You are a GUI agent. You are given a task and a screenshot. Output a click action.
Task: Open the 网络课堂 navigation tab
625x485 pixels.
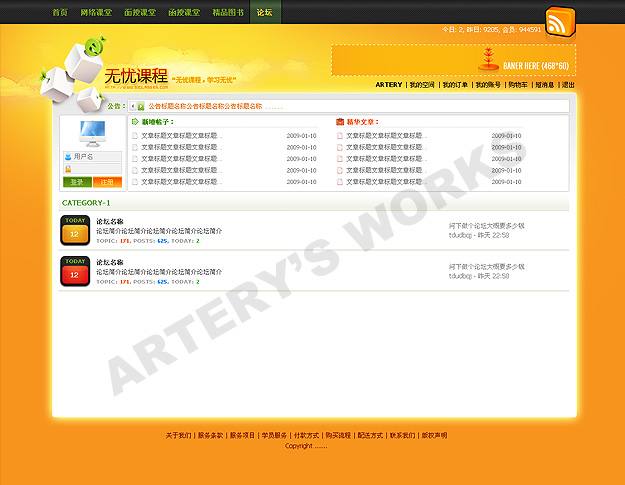[97, 13]
